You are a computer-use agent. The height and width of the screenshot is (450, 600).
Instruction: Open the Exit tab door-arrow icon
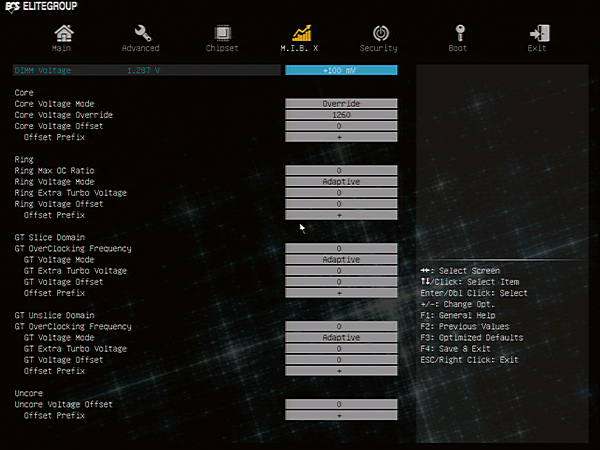(540, 33)
